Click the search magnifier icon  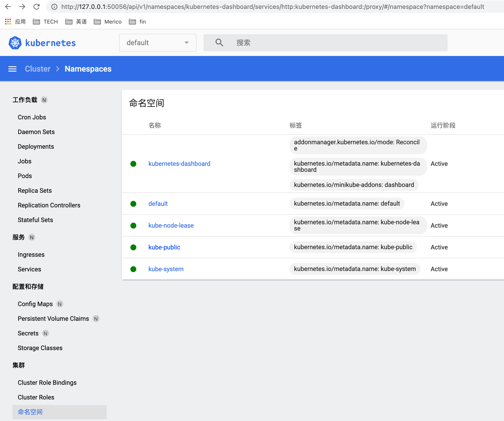point(219,43)
